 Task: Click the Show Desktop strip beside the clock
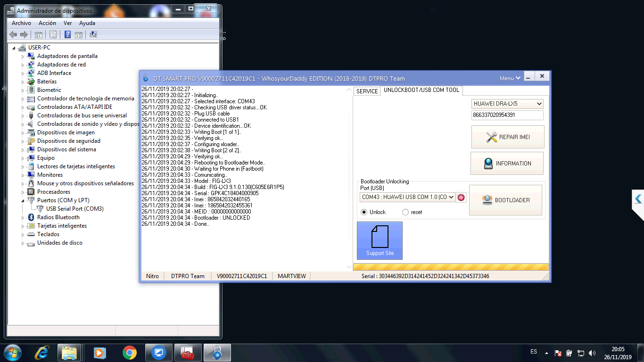point(641,353)
